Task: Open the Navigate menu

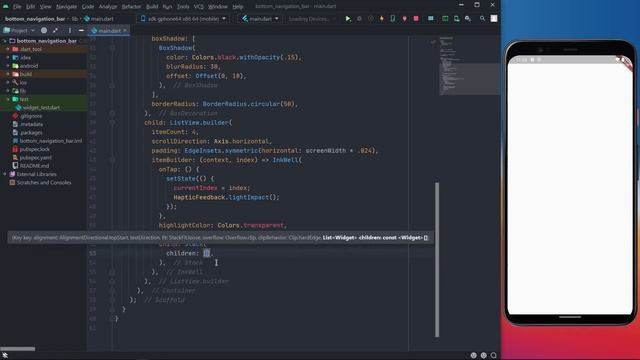Action: [x=66, y=7]
